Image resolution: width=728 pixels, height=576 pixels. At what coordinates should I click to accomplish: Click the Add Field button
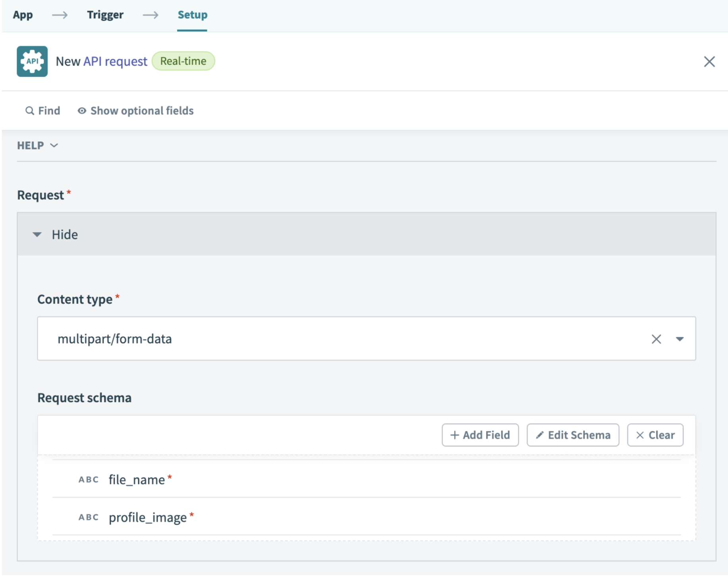[x=480, y=435]
